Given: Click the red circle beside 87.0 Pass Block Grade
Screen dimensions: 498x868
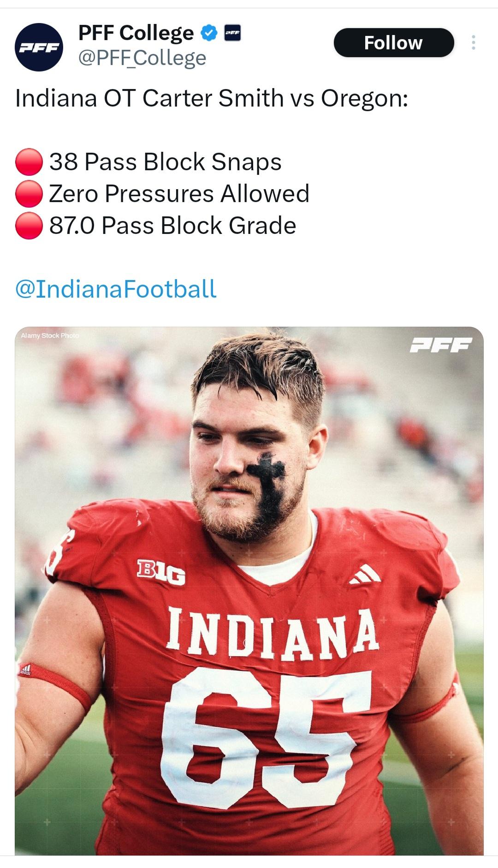Looking at the screenshot, I should click(29, 226).
